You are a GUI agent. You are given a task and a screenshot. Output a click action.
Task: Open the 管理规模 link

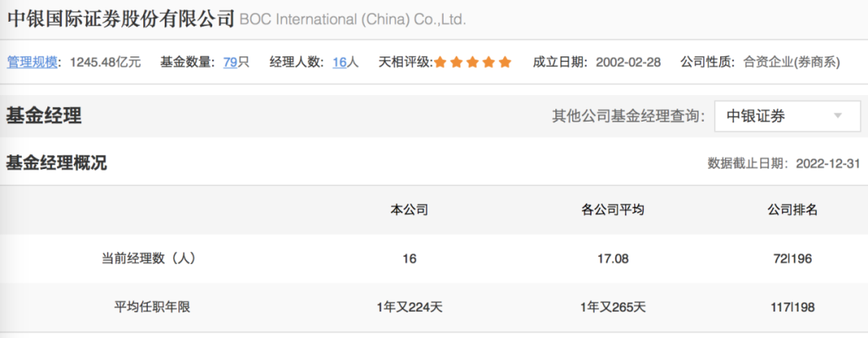click(x=32, y=62)
